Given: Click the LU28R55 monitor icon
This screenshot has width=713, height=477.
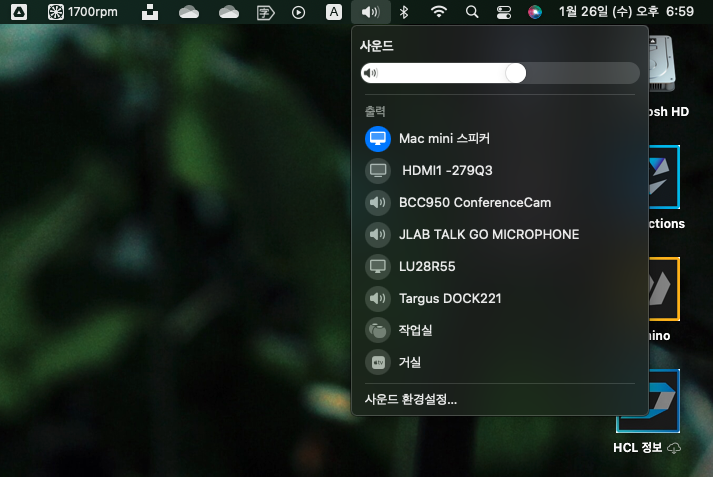Looking at the screenshot, I should [378, 266].
